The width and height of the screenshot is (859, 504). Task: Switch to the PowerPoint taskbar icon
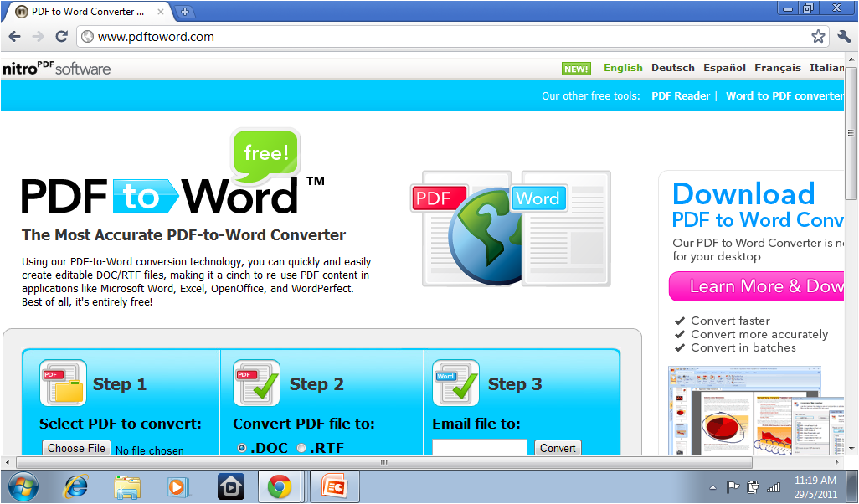[x=334, y=486]
